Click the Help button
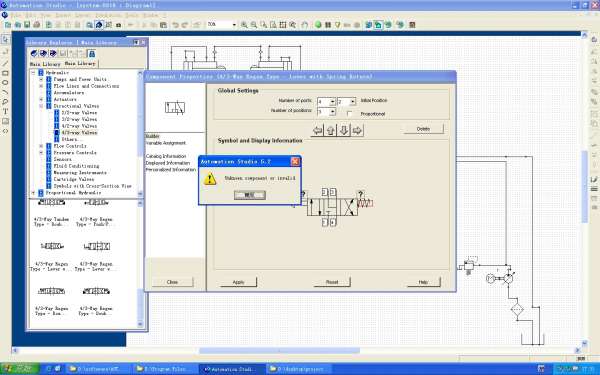600x375 pixels. (423, 282)
